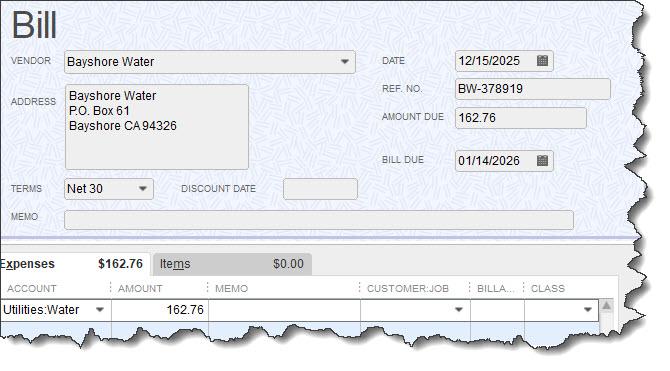Open the Utilities:Water account dropdown arrow
670x371 pixels.
100,309
